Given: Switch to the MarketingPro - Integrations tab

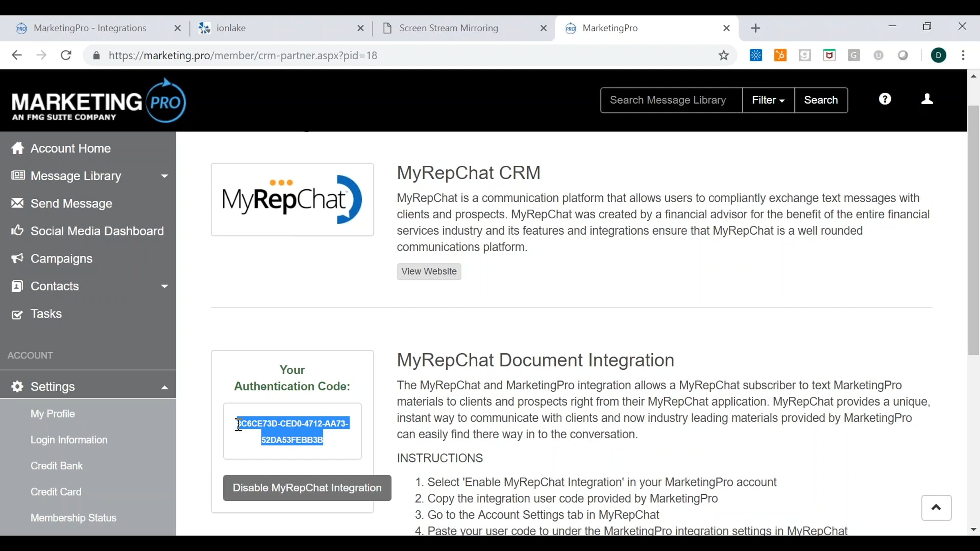Looking at the screenshot, I should (x=90, y=28).
